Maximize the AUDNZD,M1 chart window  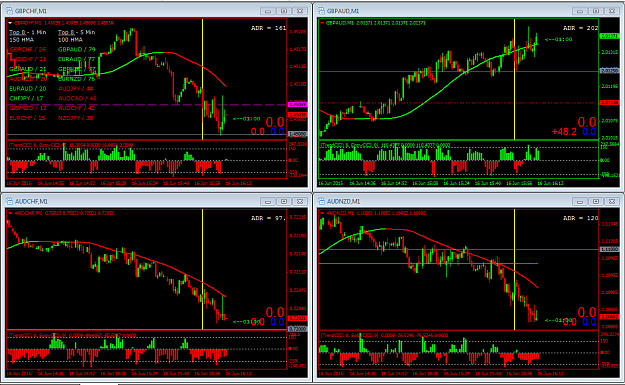pos(596,202)
